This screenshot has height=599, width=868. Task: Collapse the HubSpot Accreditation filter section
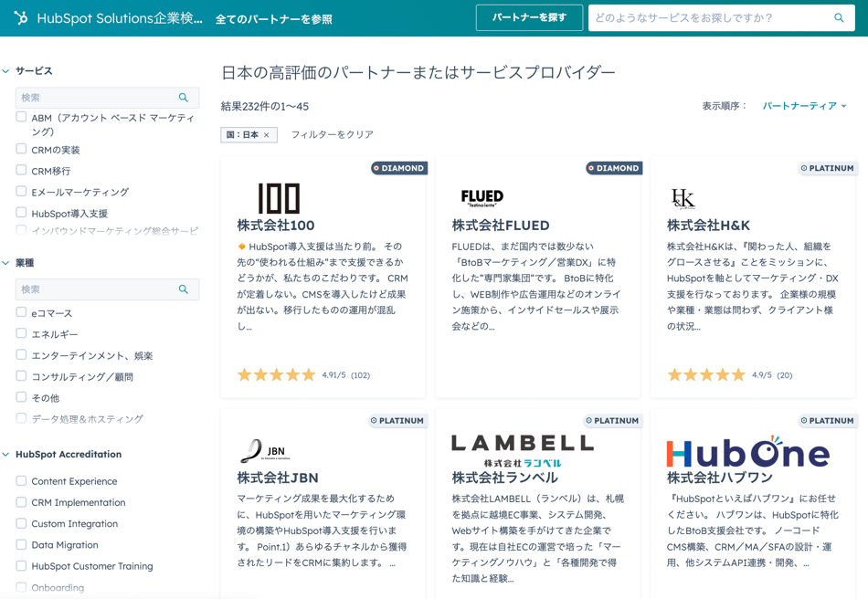(x=6, y=454)
